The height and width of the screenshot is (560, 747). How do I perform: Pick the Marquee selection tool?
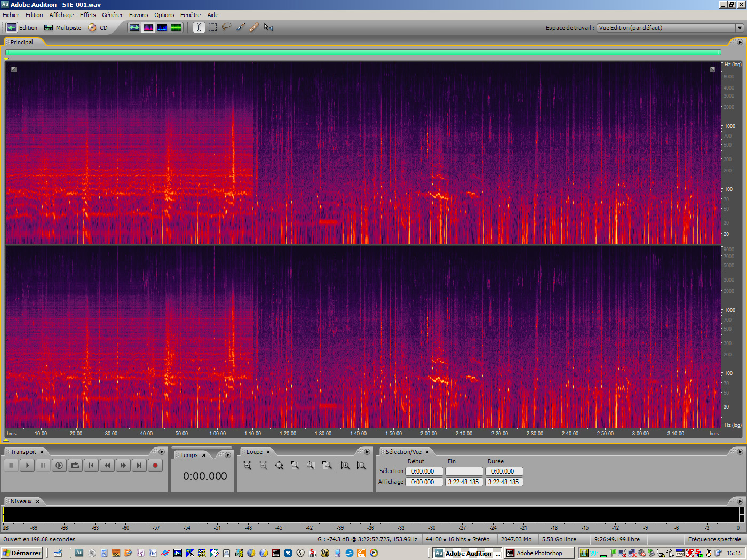point(213,27)
